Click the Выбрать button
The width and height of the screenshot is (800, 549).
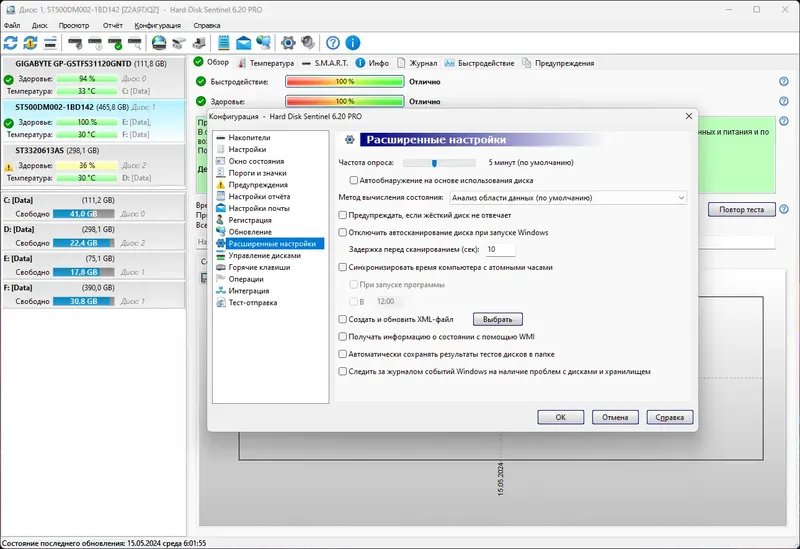pyautogui.click(x=497, y=319)
